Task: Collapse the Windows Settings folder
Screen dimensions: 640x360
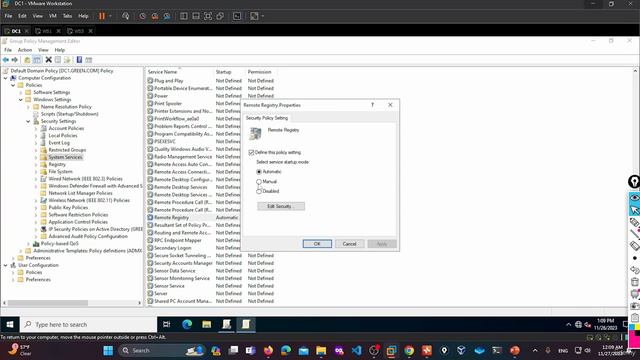Action: tap(21, 100)
